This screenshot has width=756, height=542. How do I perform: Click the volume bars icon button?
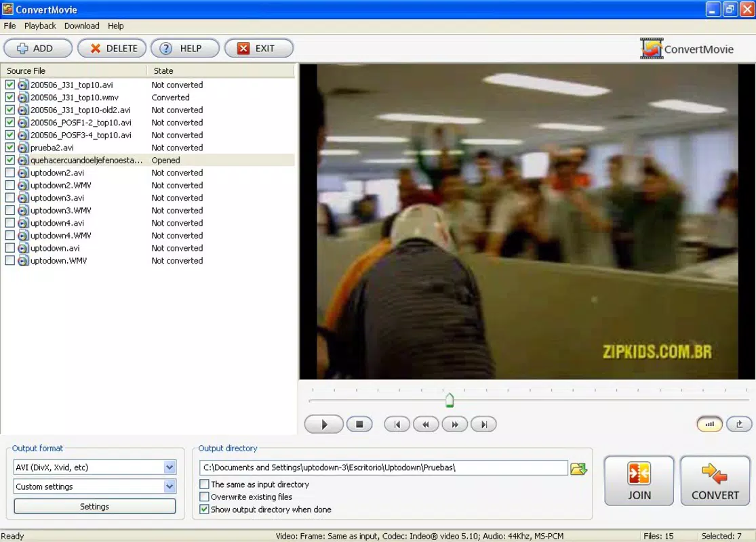tap(709, 424)
